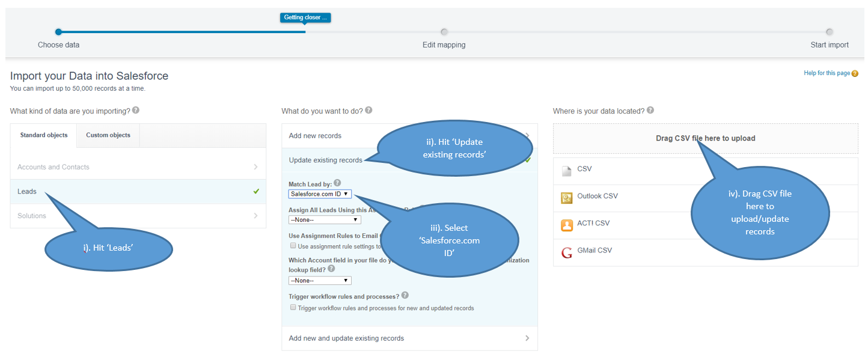The height and width of the screenshot is (354, 868).
Task: Enable 'Trigger workflow rules and processes for new and updated records'
Action: 293,307
